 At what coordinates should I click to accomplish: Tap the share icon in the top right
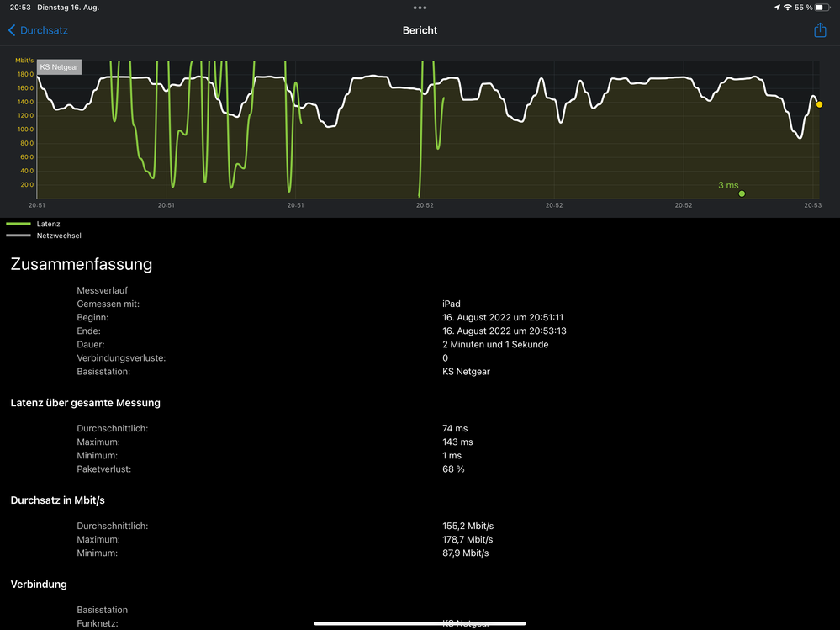point(820,30)
